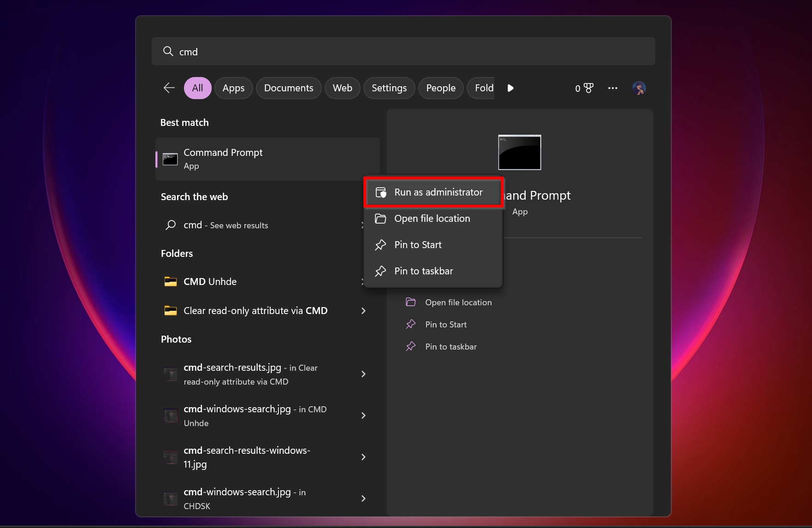
Task: Expand chevron for cmd-windows-search.jpg in CMD Unhde
Action: (363, 415)
